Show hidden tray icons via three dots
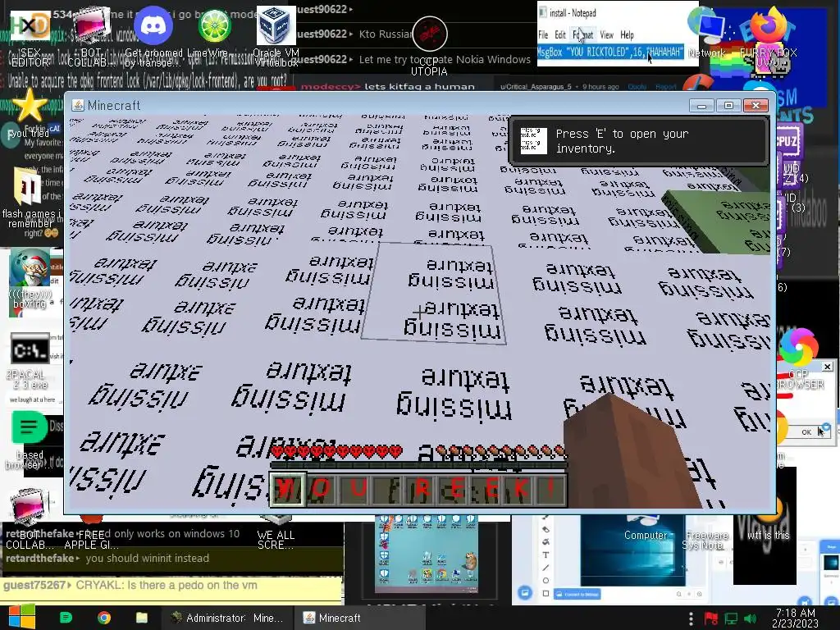The image size is (840, 630). [691, 619]
